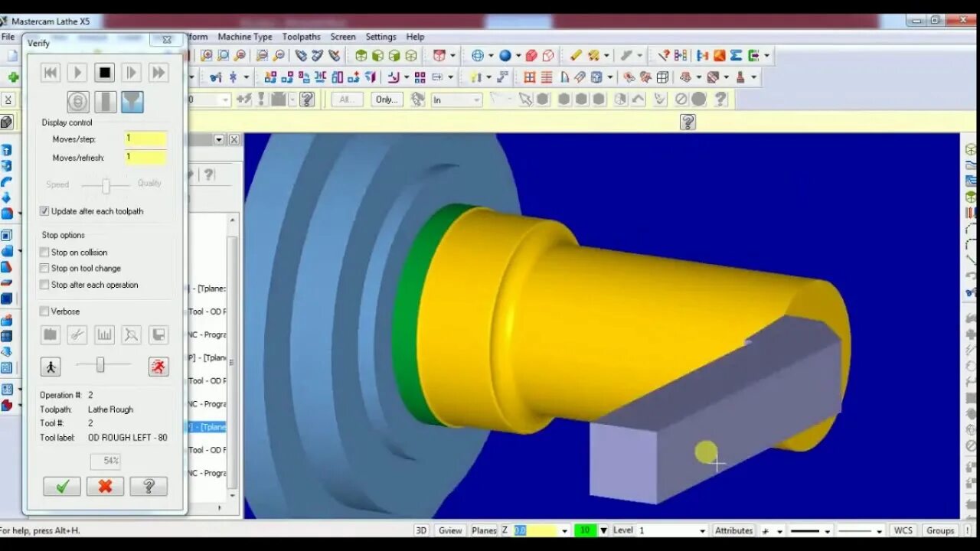
Task: Click the ribbon bar help question mark
Action: (688, 122)
